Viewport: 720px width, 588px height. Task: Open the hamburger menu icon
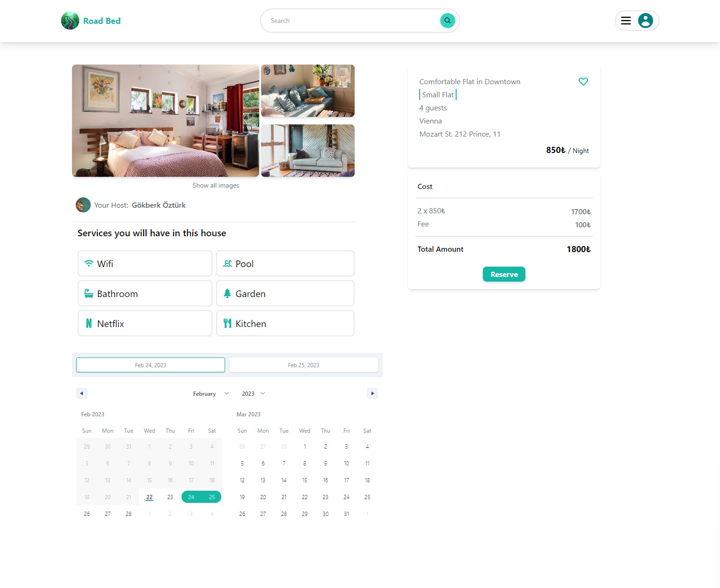point(626,21)
